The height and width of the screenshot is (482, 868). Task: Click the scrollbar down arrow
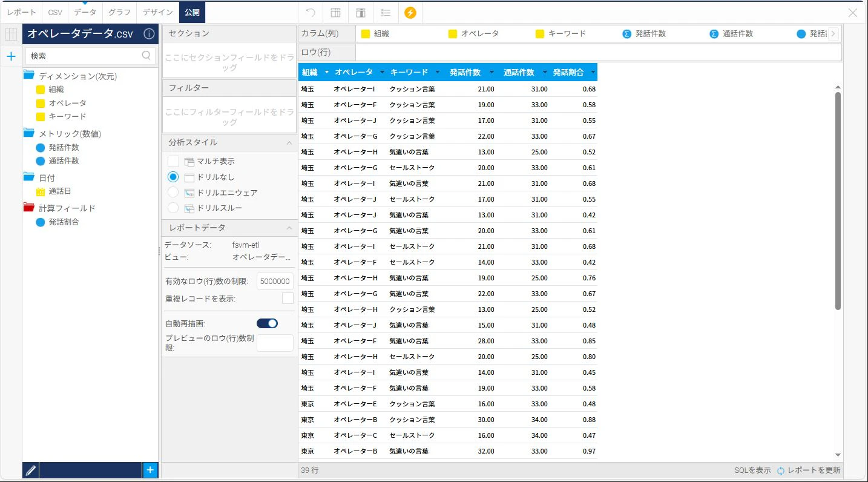point(838,455)
